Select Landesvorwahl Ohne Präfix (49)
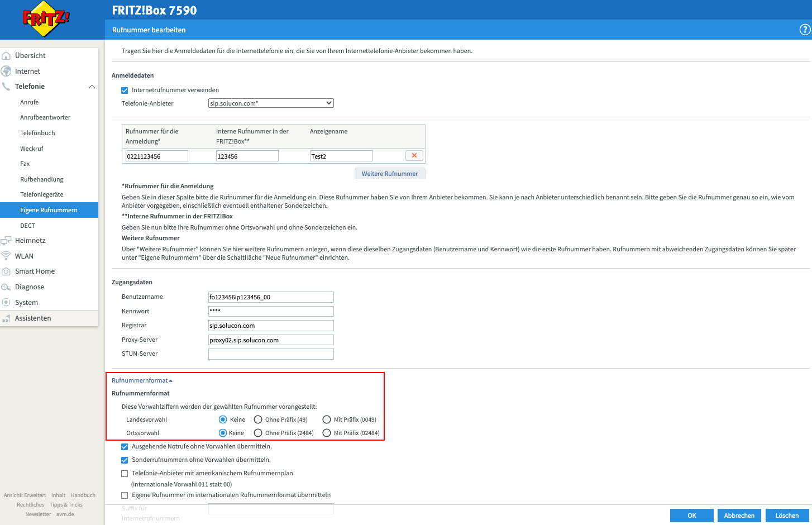Image resolution: width=812 pixels, height=525 pixels. [258, 419]
